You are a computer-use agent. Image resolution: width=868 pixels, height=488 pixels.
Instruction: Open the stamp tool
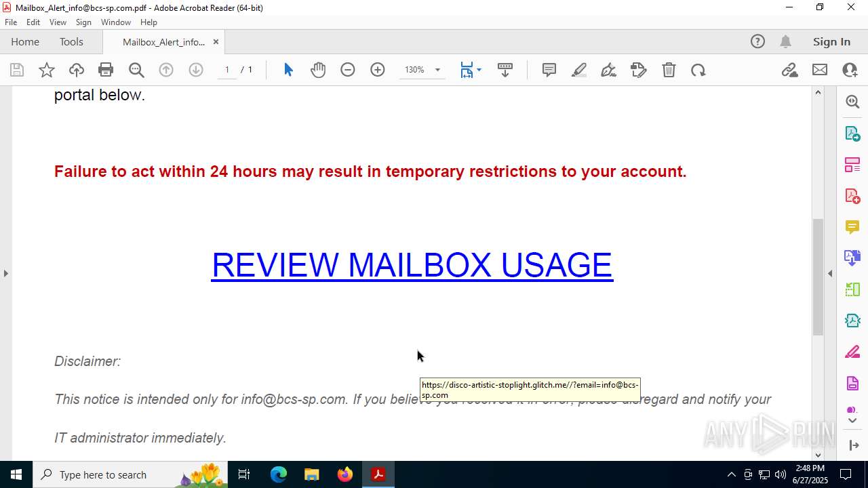639,70
